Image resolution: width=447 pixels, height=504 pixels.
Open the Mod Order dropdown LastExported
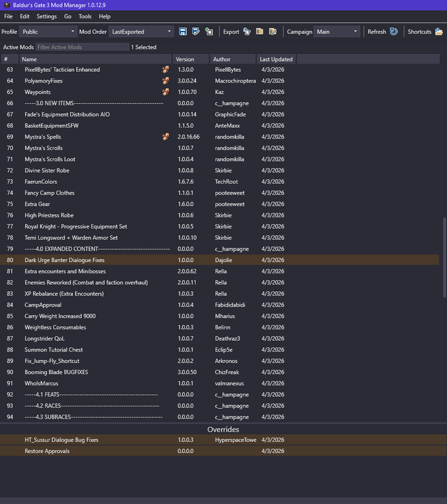click(x=141, y=31)
